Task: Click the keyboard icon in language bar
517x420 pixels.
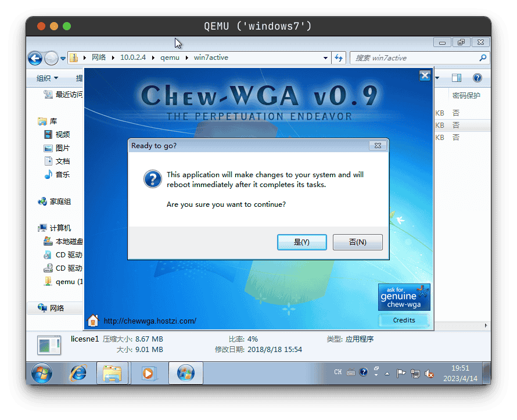Action: (351, 372)
